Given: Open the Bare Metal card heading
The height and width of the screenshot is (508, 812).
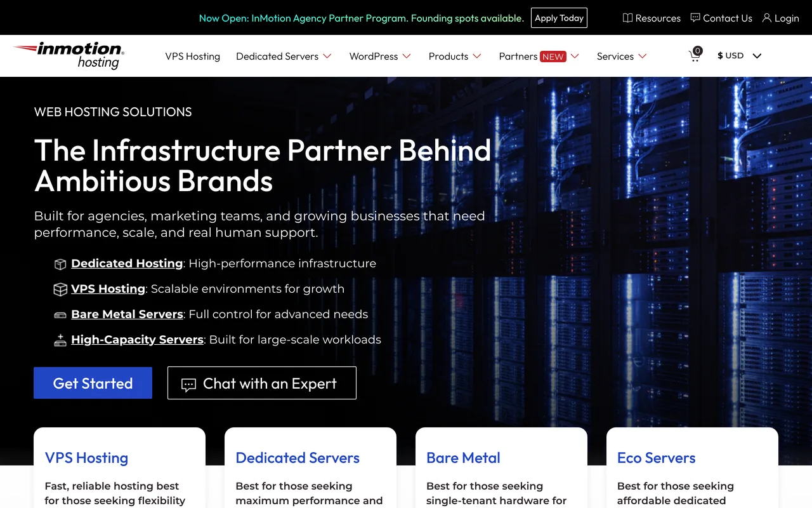Looking at the screenshot, I should pyautogui.click(x=463, y=458).
